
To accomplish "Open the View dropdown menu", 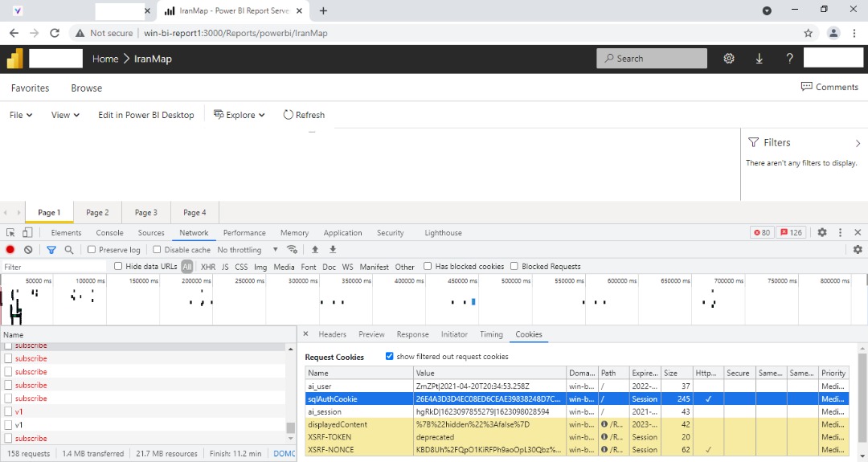I will pos(65,115).
